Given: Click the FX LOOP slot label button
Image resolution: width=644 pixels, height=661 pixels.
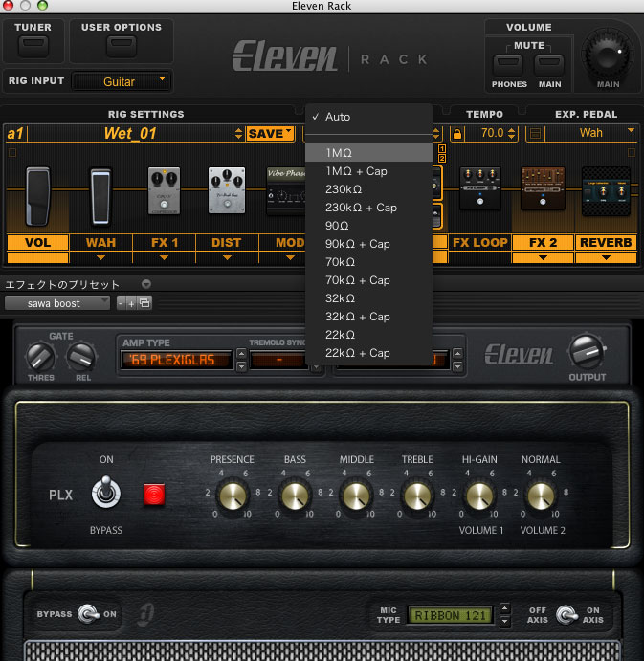Looking at the screenshot, I should 480,243.
